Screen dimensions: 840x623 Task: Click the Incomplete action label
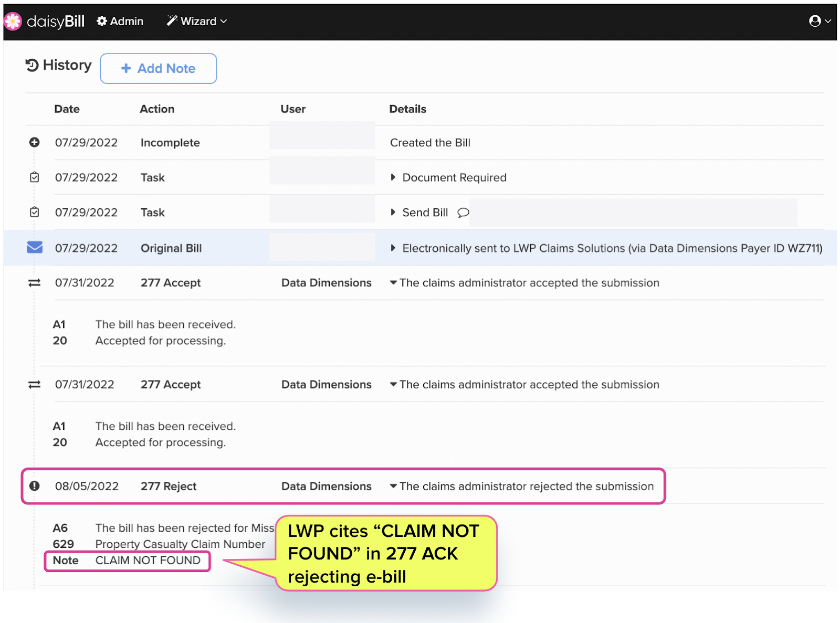(x=170, y=143)
